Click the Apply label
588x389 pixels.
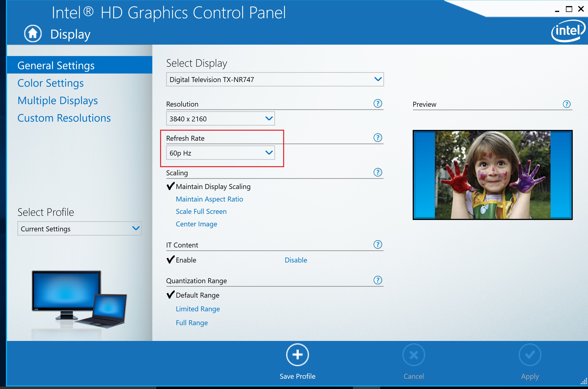(x=530, y=377)
